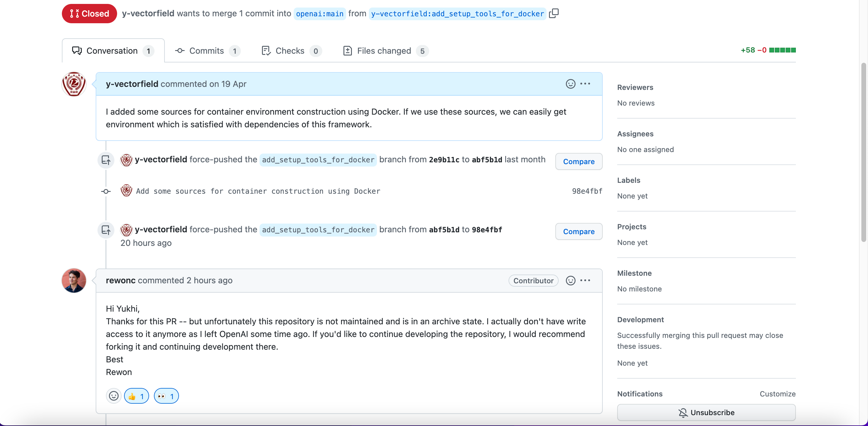Switch to the Commits tab
Viewport: 868px width, 426px height.
tap(206, 51)
